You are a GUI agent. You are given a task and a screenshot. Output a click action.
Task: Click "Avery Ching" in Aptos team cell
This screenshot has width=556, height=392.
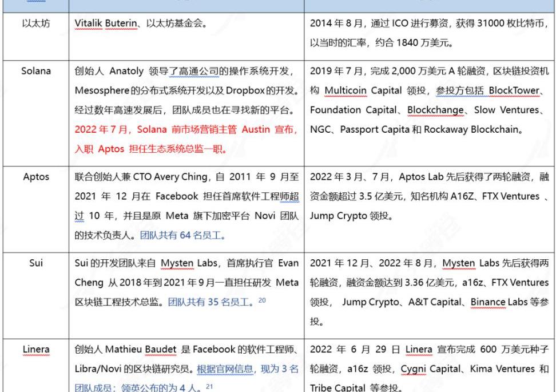coord(181,177)
